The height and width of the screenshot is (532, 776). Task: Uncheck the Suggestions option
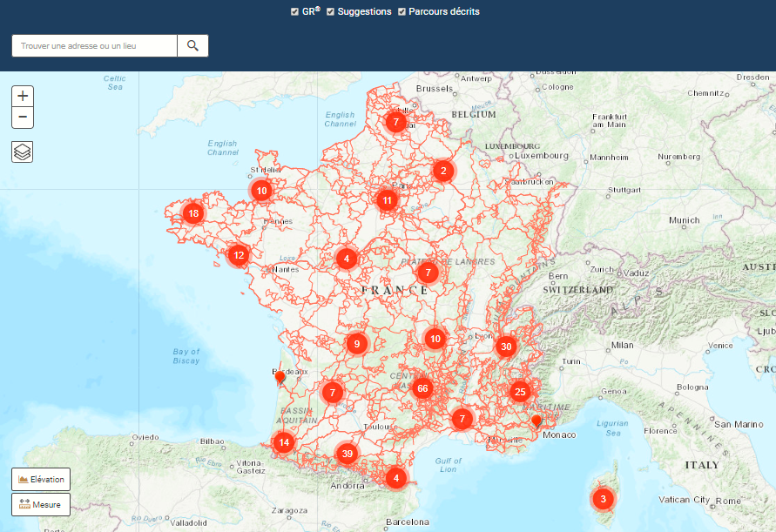pos(329,12)
